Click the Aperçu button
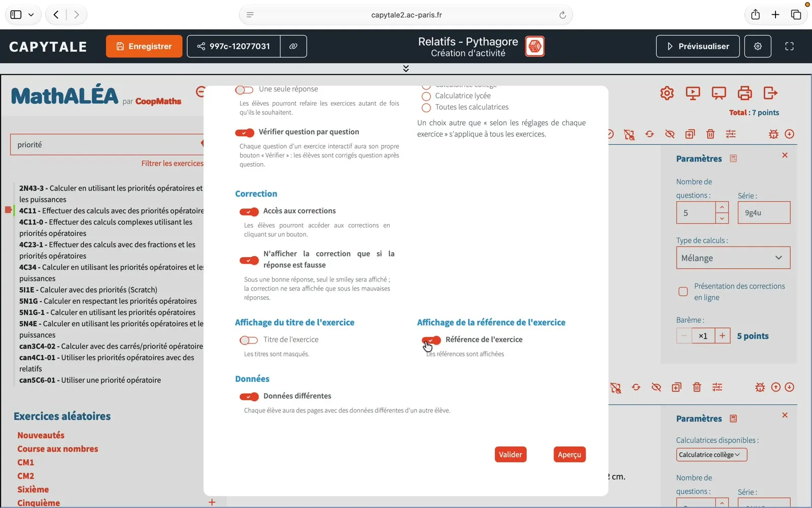The image size is (812, 508). click(x=569, y=455)
